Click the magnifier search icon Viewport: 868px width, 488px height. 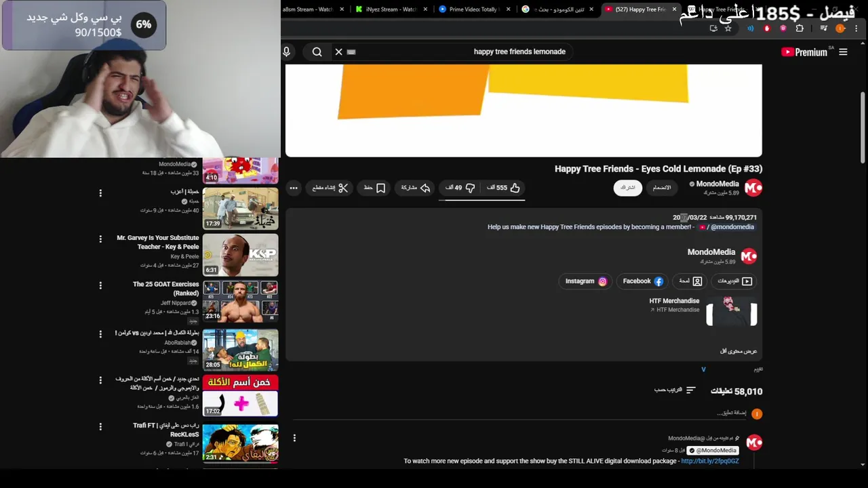[x=317, y=52]
